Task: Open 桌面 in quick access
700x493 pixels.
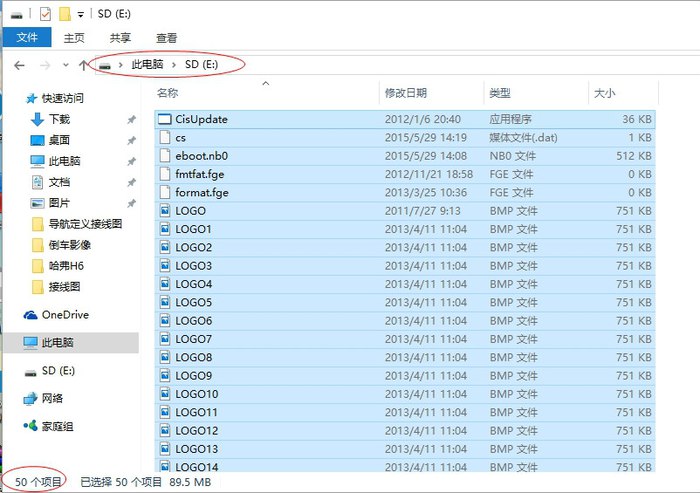Action: click(59, 140)
